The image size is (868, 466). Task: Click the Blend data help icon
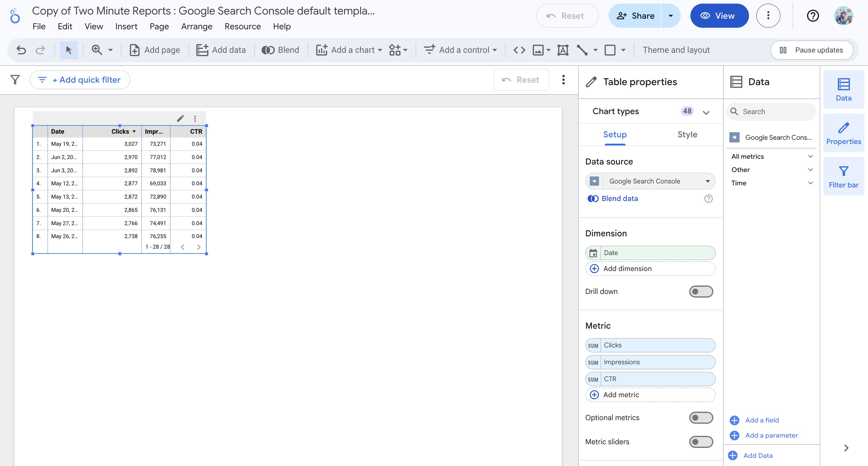[708, 199]
